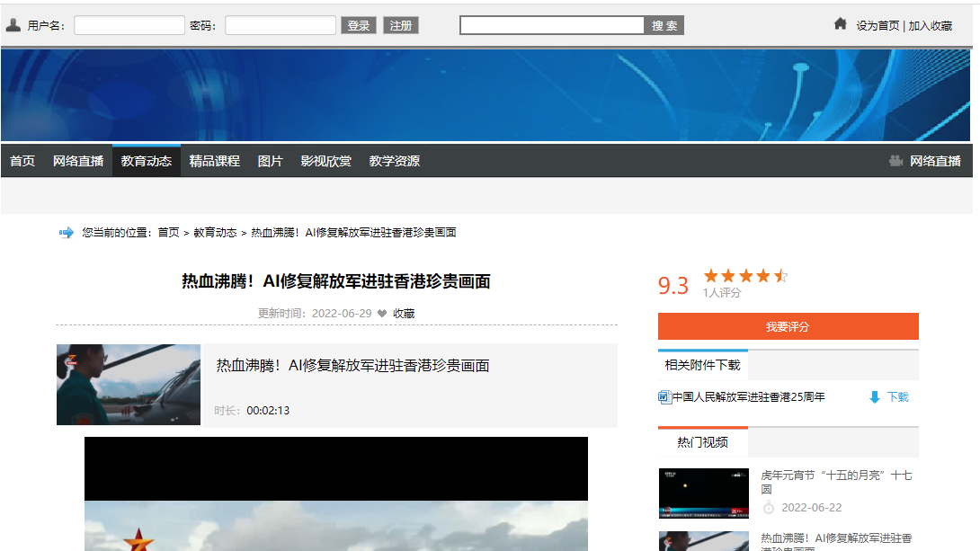
Task: Click the 搜索 search button
Action: [x=664, y=25]
